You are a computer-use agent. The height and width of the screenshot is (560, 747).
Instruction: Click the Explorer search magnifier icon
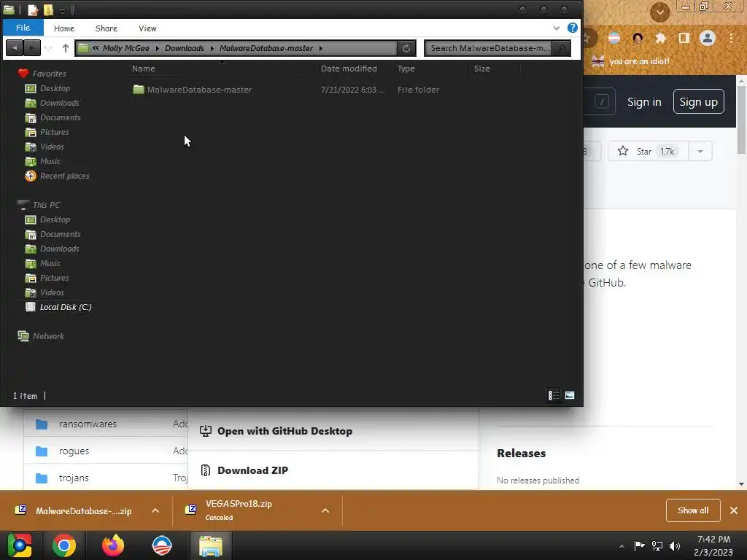tap(562, 48)
